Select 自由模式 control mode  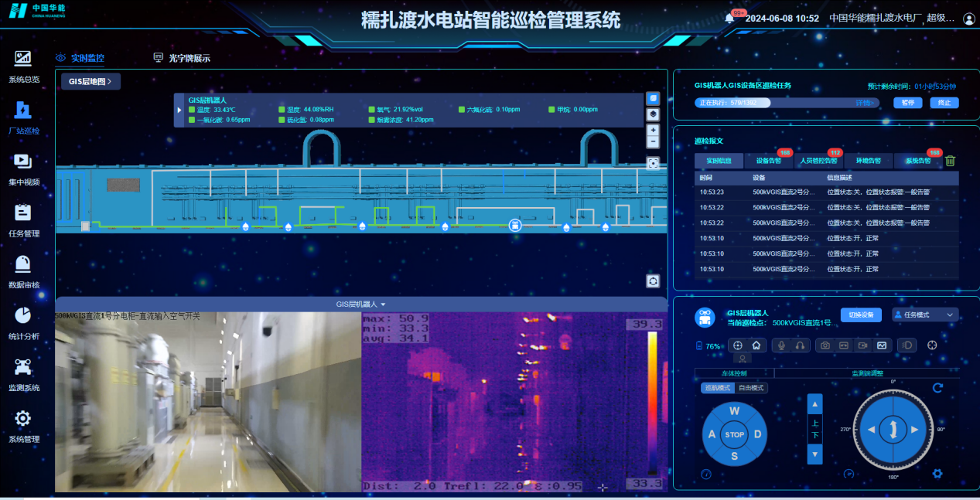(751, 388)
